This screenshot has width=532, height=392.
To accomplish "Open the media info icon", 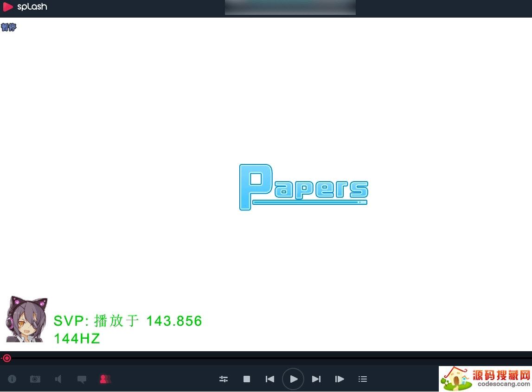I will [x=12, y=379].
